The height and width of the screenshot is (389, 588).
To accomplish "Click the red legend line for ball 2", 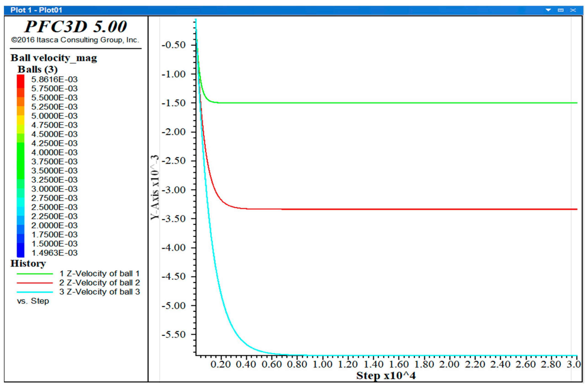I will click(35, 283).
